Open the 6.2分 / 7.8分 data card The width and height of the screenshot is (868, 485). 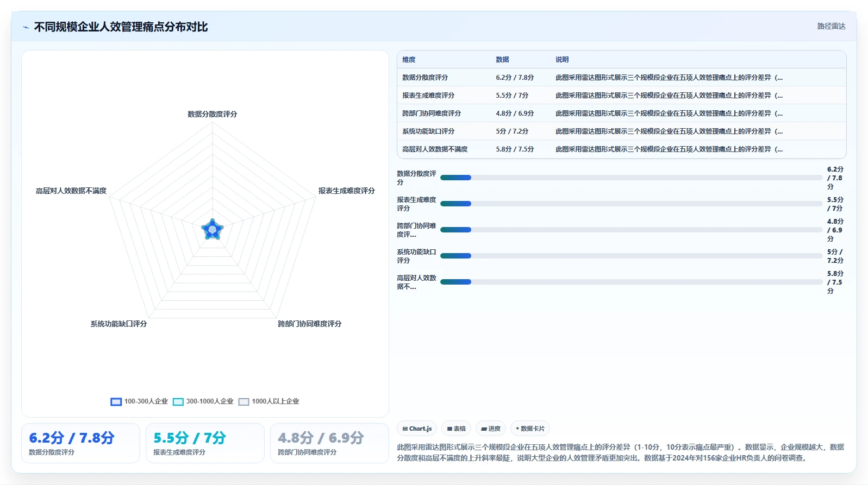pyautogui.click(x=80, y=443)
